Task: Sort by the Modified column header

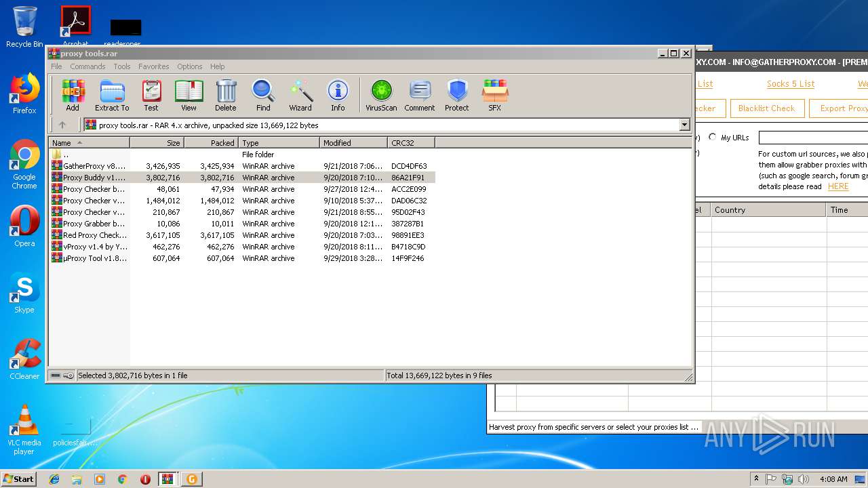Action: 353,143
